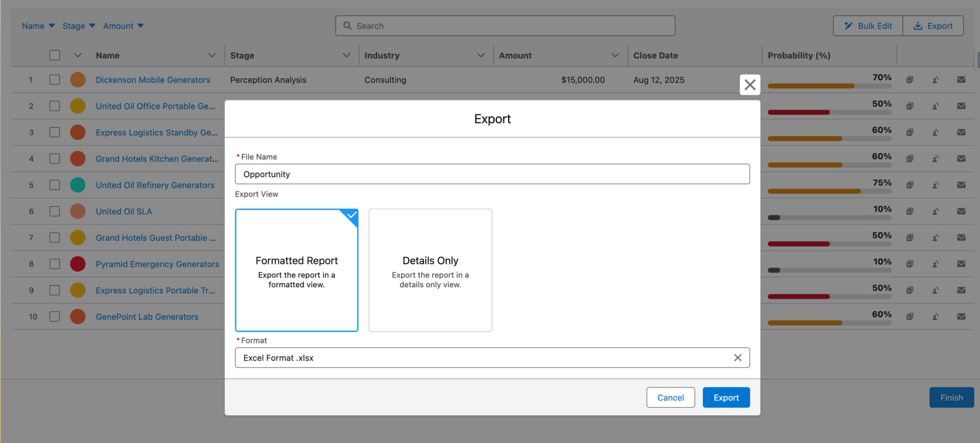
Task: Open the United Oil SLA link
Action: pos(124,211)
